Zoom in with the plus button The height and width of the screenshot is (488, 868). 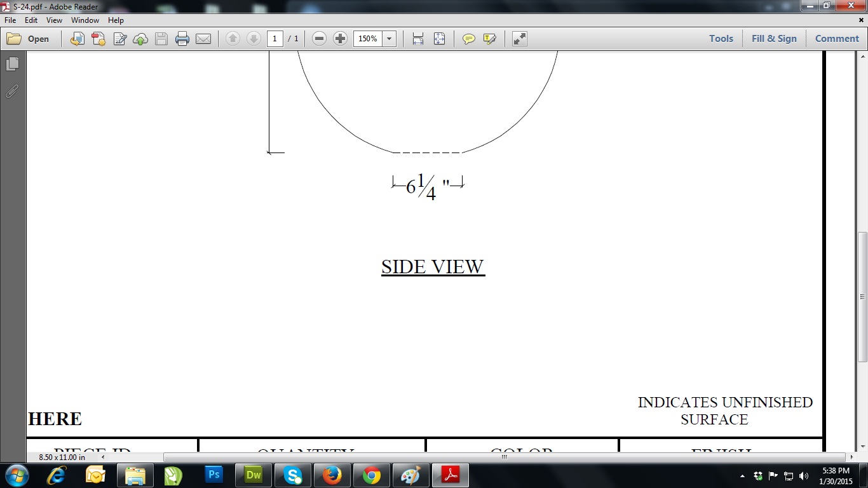pos(341,39)
